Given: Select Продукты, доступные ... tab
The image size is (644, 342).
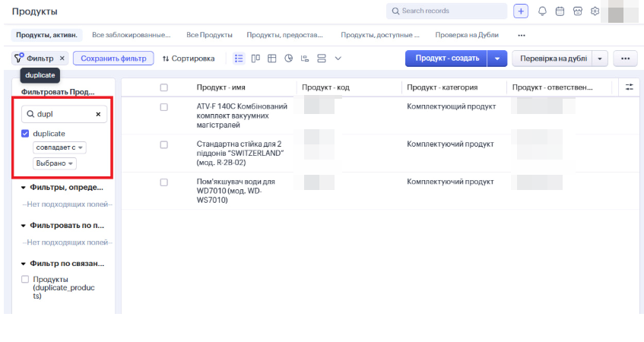Looking at the screenshot, I should (x=380, y=35).
